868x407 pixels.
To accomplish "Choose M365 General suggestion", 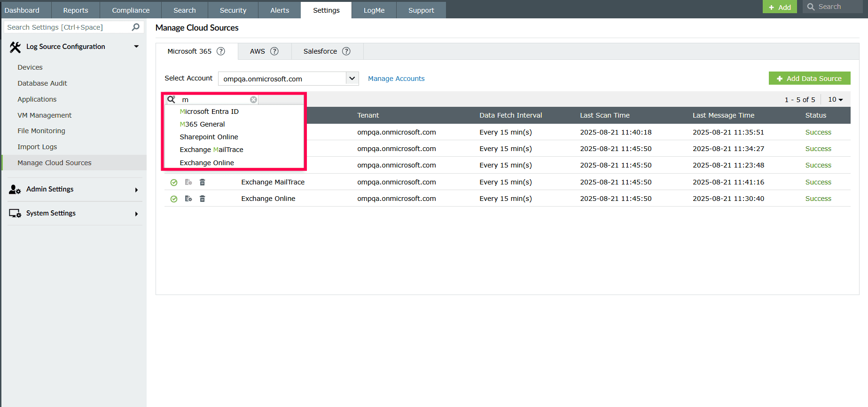I will click(x=203, y=124).
